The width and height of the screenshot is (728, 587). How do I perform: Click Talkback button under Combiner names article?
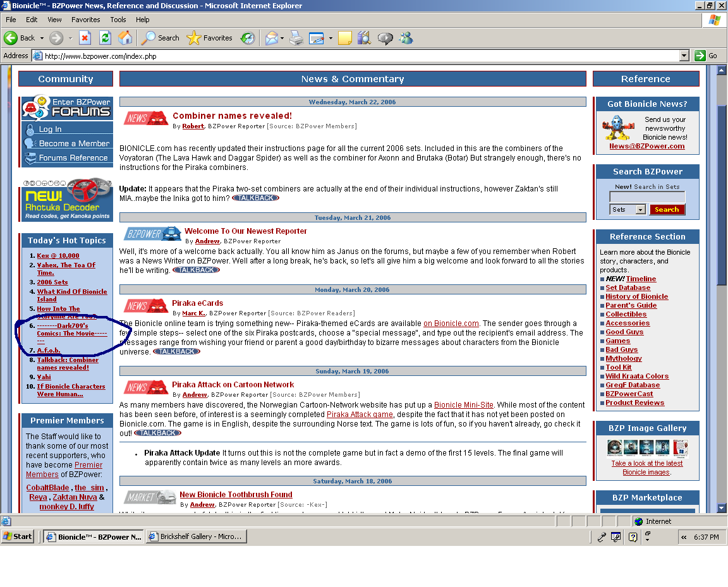click(x=256, y=198)
